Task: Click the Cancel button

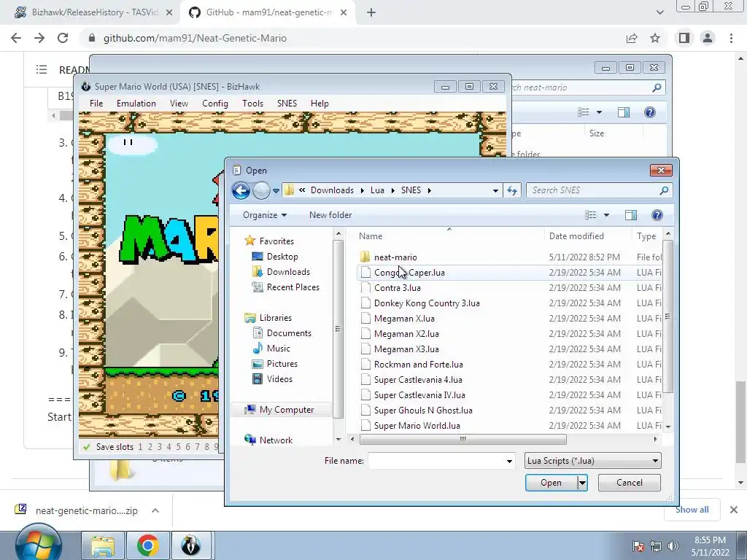Action: (x=630, y=483)
